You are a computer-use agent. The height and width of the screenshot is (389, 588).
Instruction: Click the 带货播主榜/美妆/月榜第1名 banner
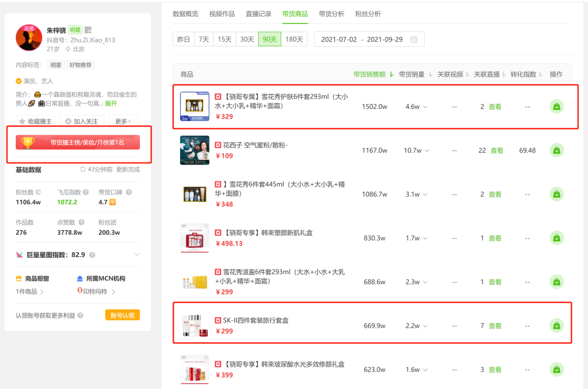tap(78, 143)
